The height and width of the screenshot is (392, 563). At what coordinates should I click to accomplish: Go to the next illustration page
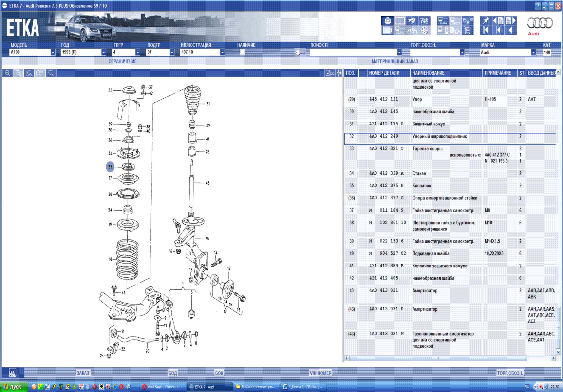tap(511, 21)
